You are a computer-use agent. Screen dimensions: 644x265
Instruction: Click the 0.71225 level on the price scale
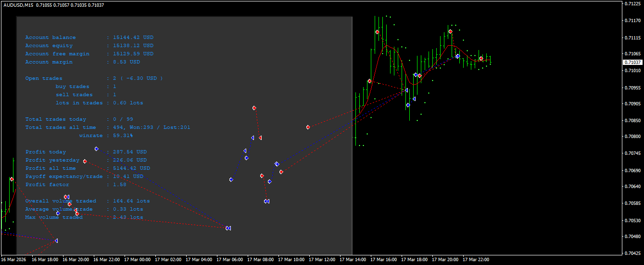coord(632,4)
